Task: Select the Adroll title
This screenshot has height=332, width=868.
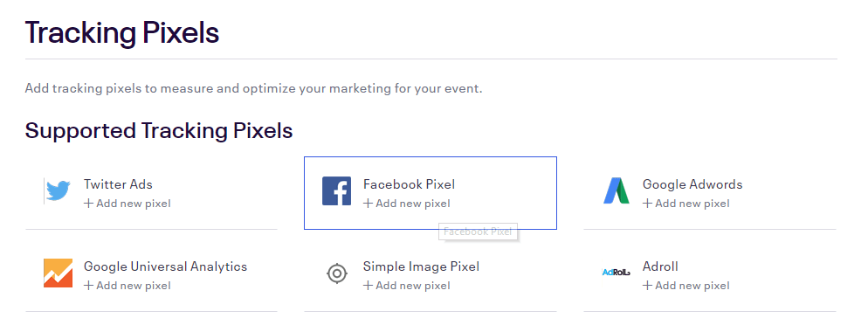Action: click(660, 266)
